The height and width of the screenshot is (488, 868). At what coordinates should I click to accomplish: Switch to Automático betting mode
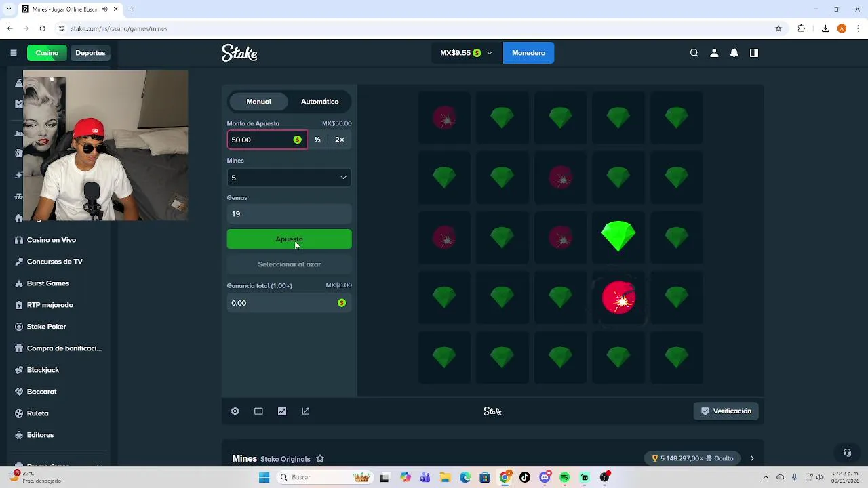[320, 102]
